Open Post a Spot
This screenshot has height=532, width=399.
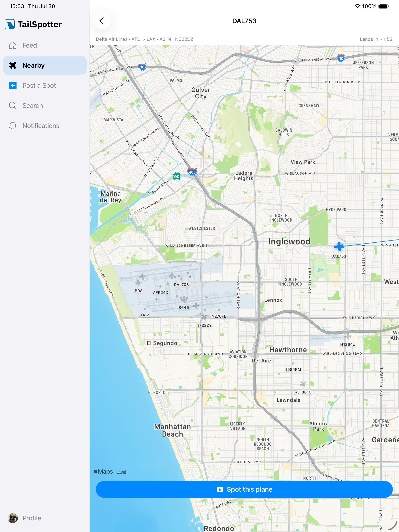tap(45, 85)
